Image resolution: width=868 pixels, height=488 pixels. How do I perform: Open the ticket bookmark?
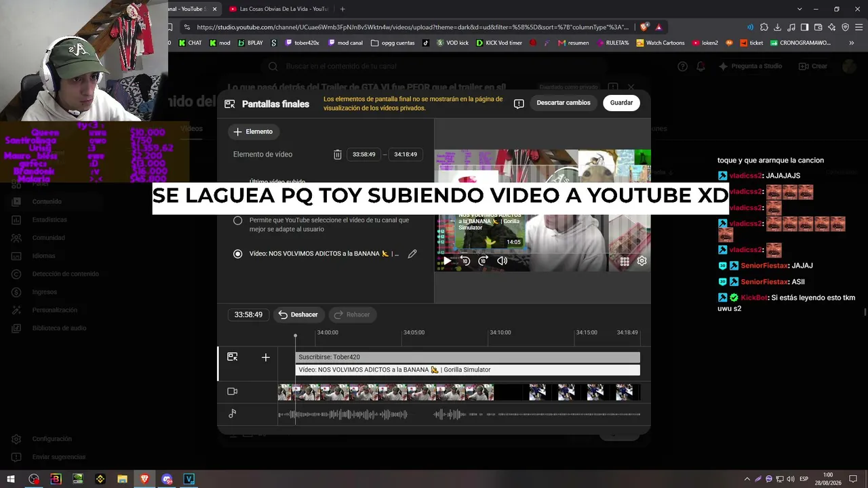pyautogui.click(x=752, y=43)
